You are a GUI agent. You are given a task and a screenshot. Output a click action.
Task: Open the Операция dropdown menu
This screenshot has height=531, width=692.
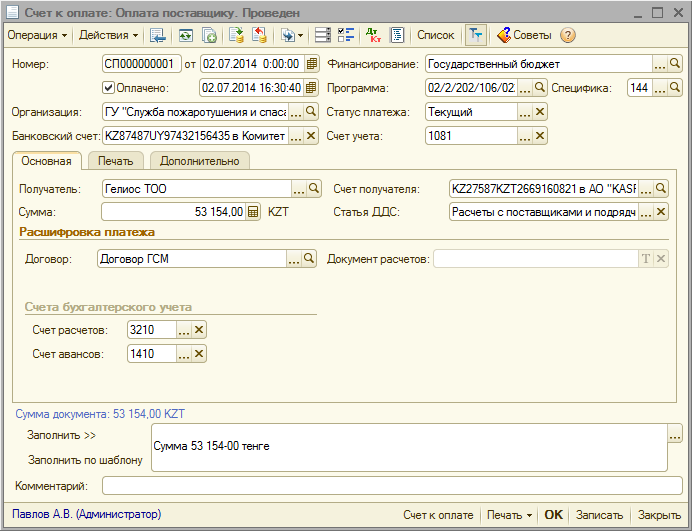tap(37, 35)
